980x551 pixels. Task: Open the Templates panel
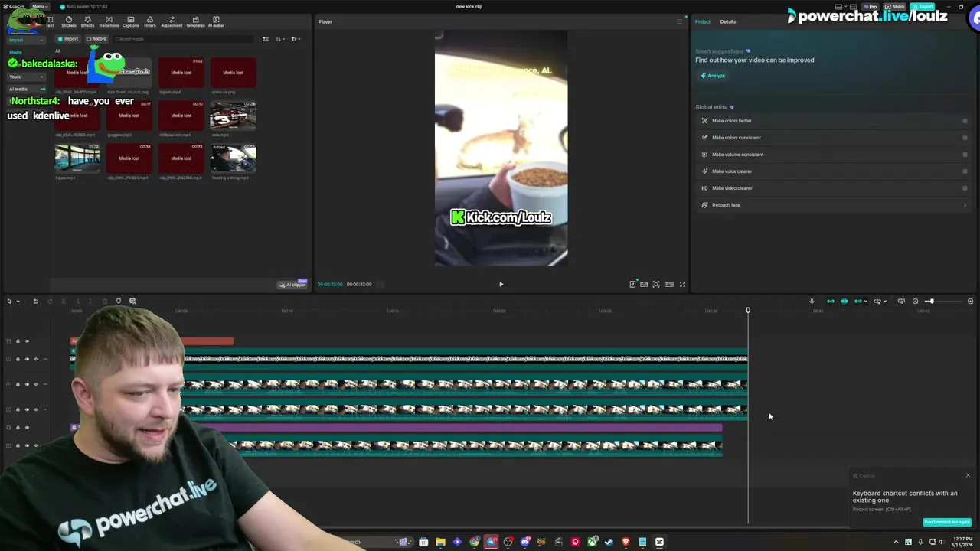195,21
